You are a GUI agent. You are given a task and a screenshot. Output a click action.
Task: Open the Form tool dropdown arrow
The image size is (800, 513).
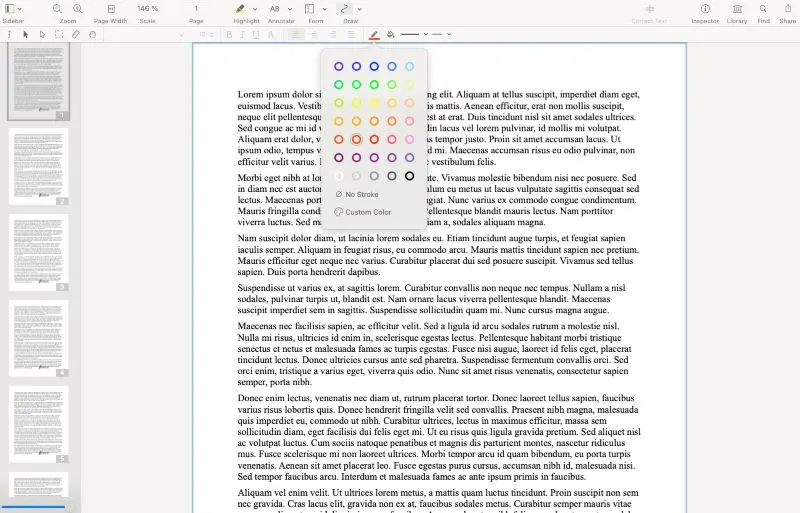(324, 9)
